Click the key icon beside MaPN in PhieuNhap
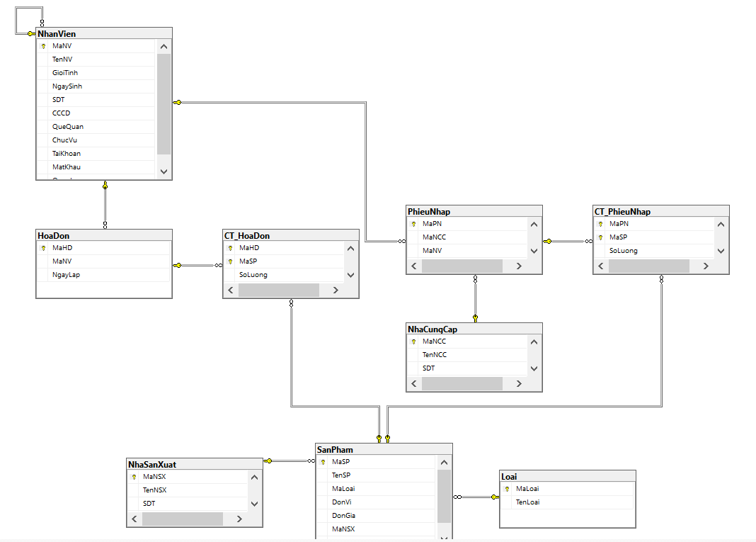Screen dimensions: 756x542 click(413, 224)
